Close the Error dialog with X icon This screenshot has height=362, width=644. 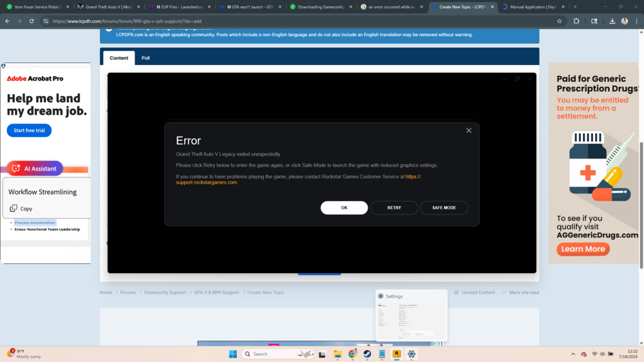point(469,130)
